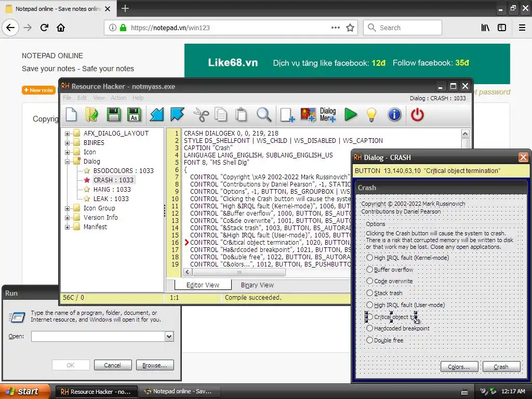532x399 pixels.
Task: Expand the Version Info tree node
Action: [x=67, y=218]
